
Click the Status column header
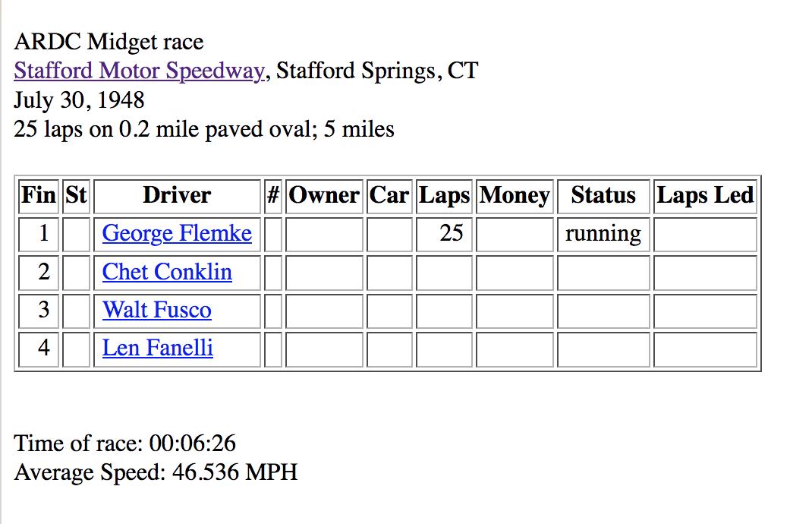coord(603,196)
